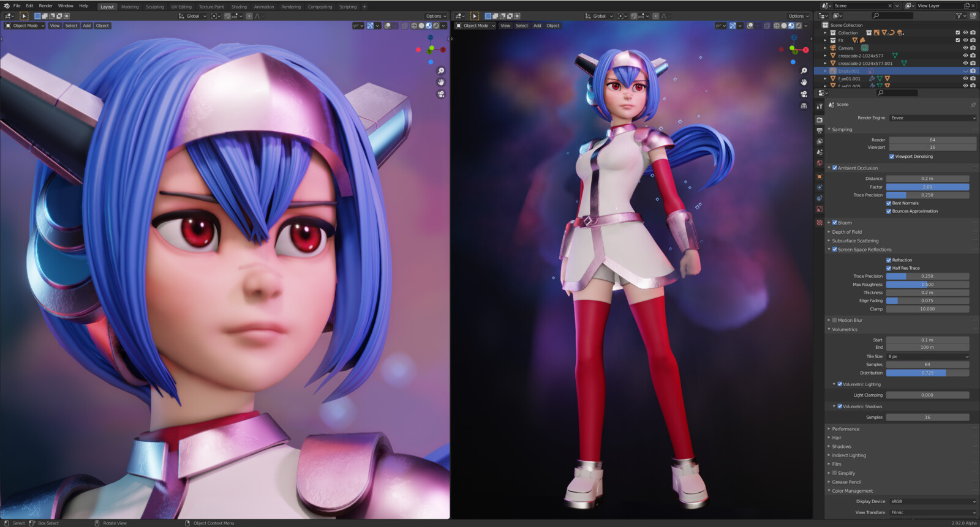Click the pan hand icon in right viewport
This screenshot has height=527, width=980.
click(x=804, y=83)
